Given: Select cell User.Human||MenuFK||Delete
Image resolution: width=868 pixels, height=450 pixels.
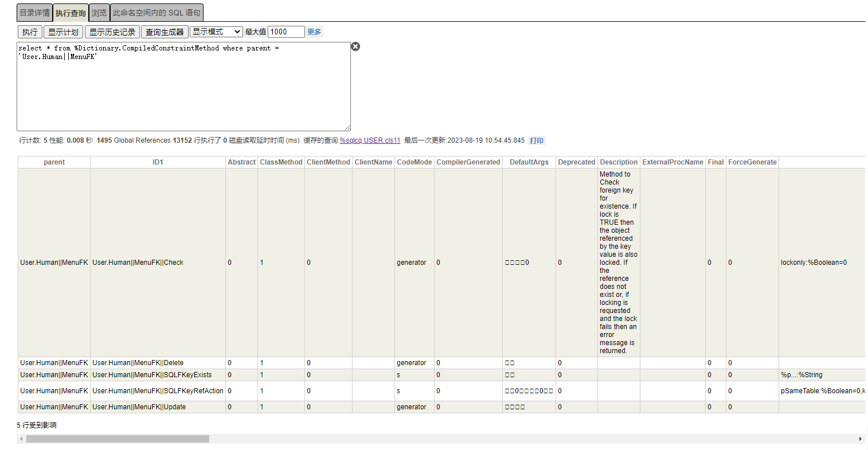Looking at the screenshot, I should [158, 363].
